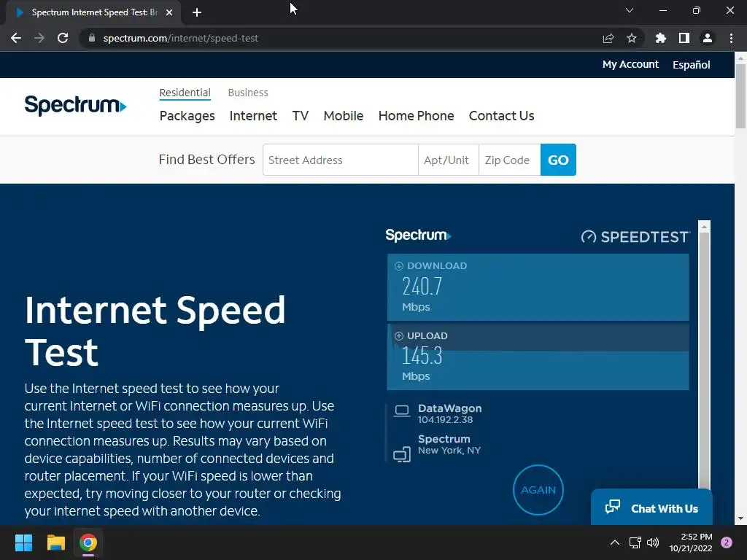Click the Street Address field
Viewport: 747px width, 560px height.
[x=341, y=160]
